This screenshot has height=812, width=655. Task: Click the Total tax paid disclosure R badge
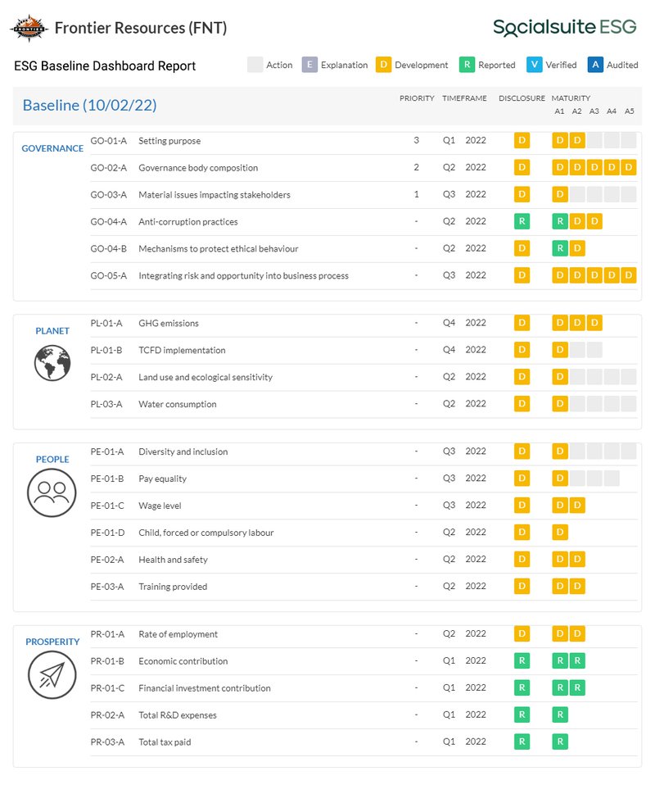(522, 742)
